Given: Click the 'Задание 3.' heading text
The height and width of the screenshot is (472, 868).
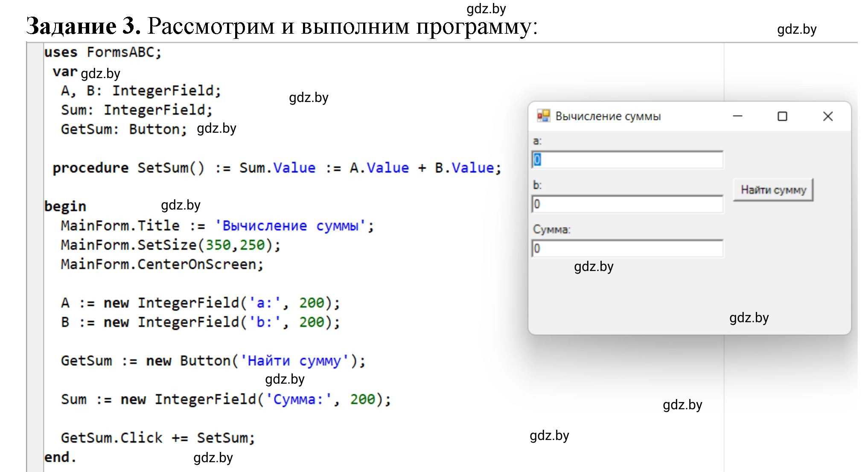Looking at the screenshot, I should (84, 26).
